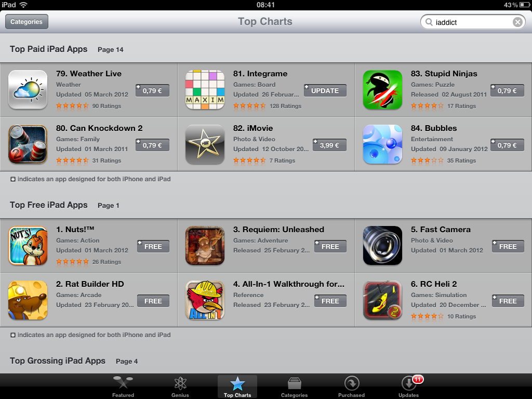532x399 pixels.
Task: Open the Stupid Ninjas app icon
Action: click(382, 90)
